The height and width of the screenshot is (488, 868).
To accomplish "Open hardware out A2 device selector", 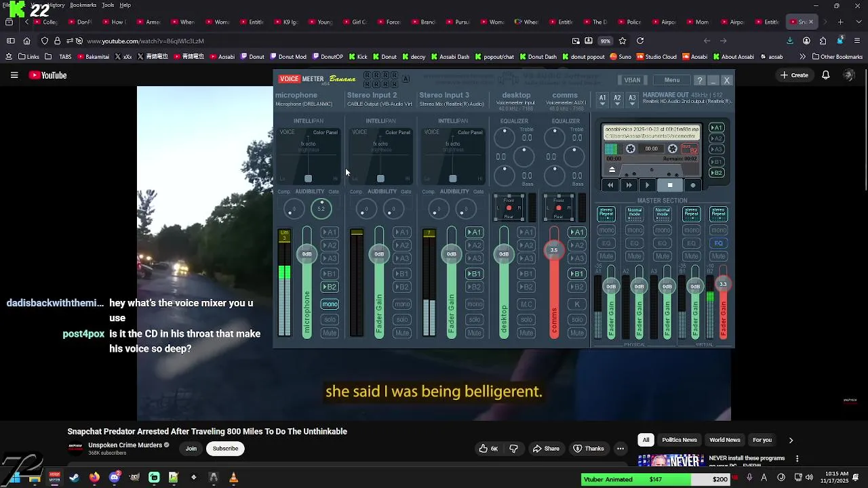I will point(617,100).
